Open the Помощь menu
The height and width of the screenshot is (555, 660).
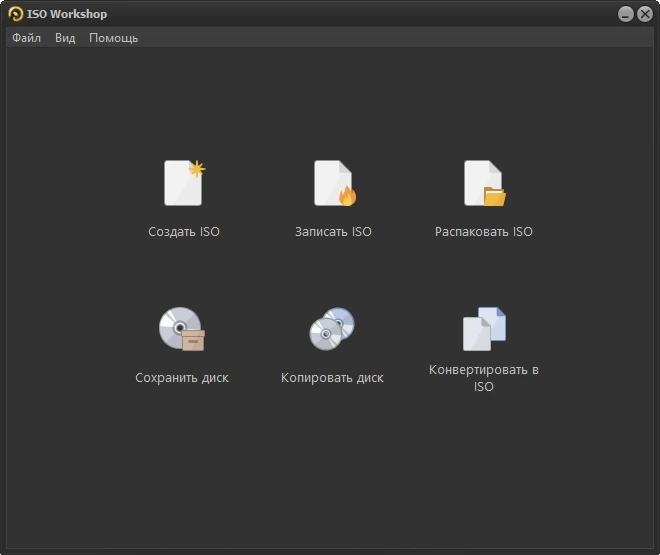113,38
